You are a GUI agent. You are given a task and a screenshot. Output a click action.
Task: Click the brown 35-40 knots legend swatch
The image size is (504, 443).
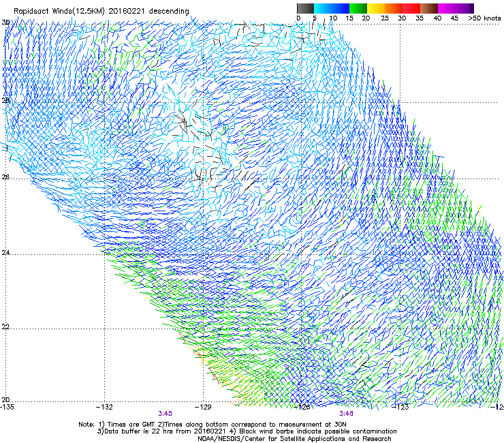click(429, 8)
